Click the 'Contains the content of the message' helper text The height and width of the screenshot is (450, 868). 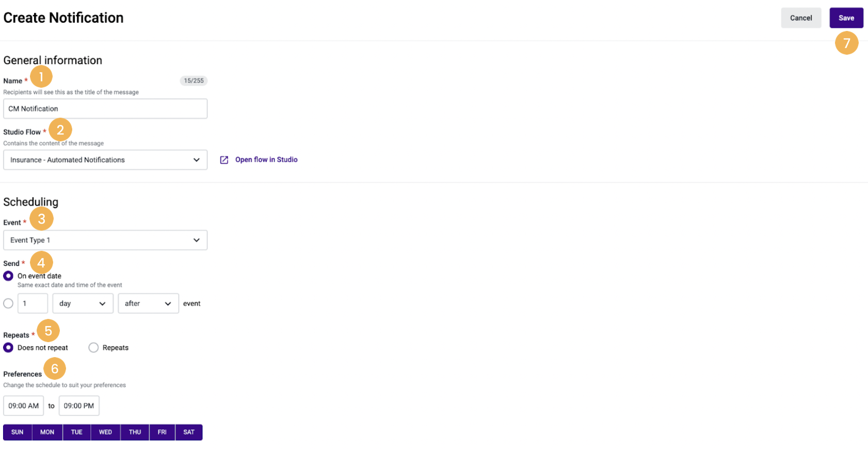tap(54, 143)
